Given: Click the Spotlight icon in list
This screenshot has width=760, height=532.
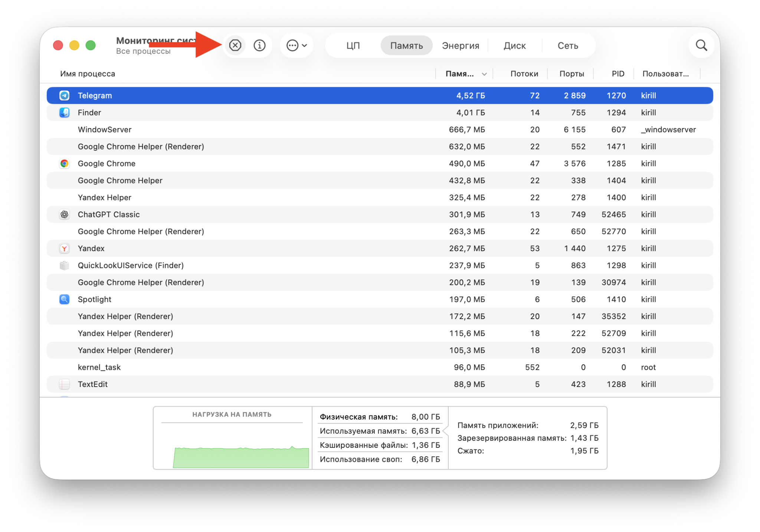Looking at the screenshot, I should pyautogui.click(x=65, y=299).
